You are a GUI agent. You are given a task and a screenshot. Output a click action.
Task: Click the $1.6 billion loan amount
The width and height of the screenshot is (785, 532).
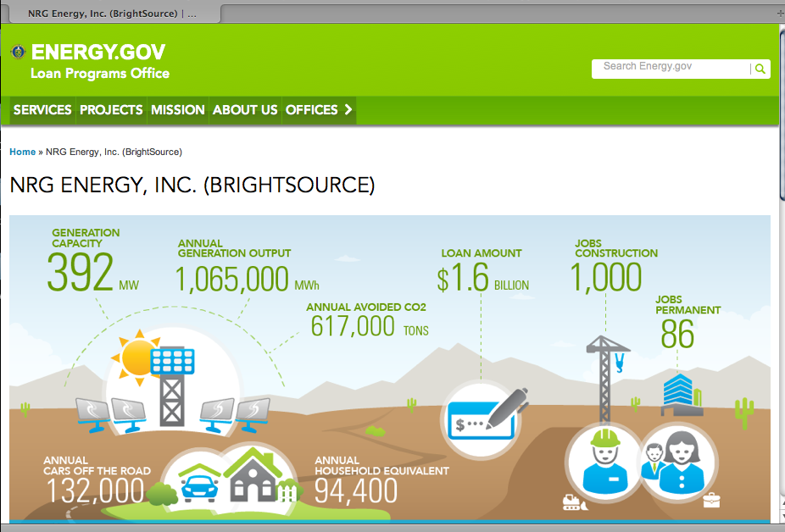pos(482,278)
